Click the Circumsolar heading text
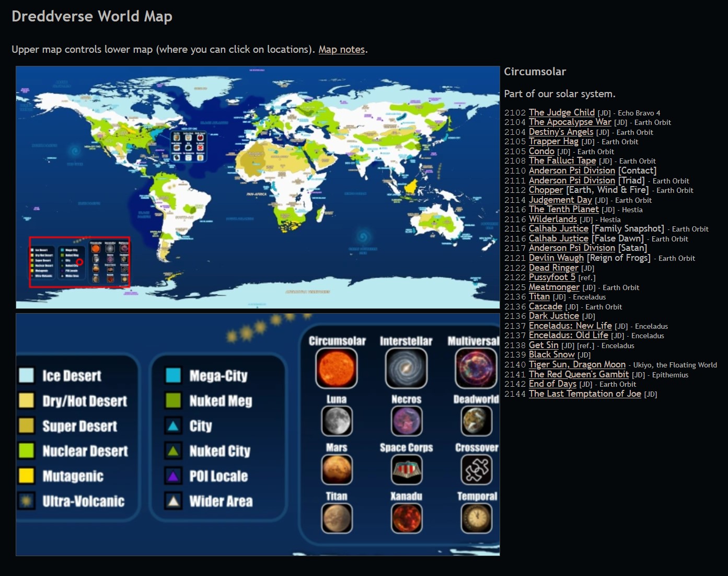 535,72
